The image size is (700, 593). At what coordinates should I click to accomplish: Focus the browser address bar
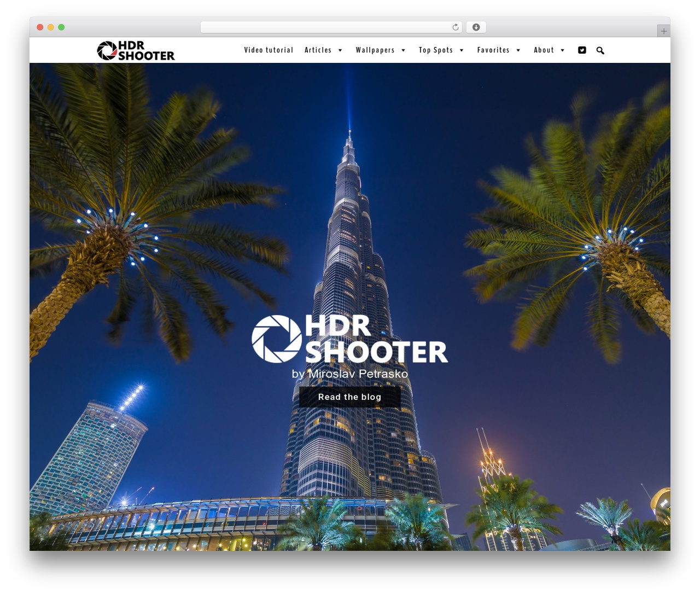coord(331,27)
